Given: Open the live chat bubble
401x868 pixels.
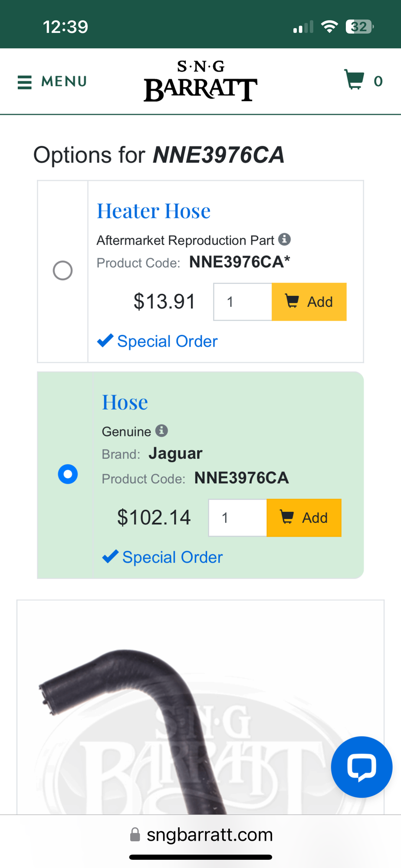Looking at the screenshot, I should [362, 767].
